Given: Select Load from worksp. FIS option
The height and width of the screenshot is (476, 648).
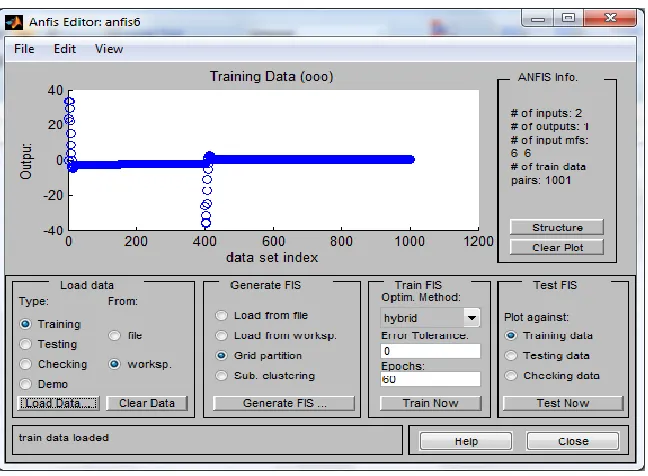Looking at the screenshot, I should click(x=222, y=335).
